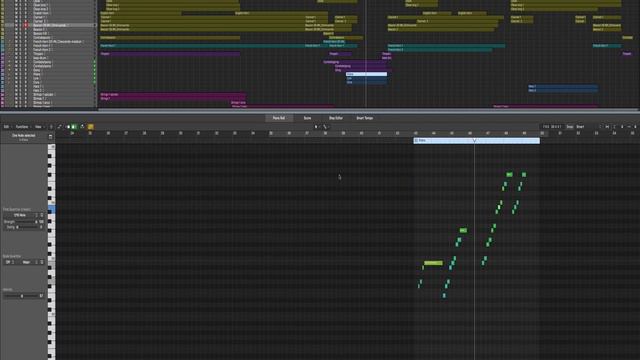Select the white highlighted region in tracks area
The image size is (640, 360).
[x=367, y=74]
